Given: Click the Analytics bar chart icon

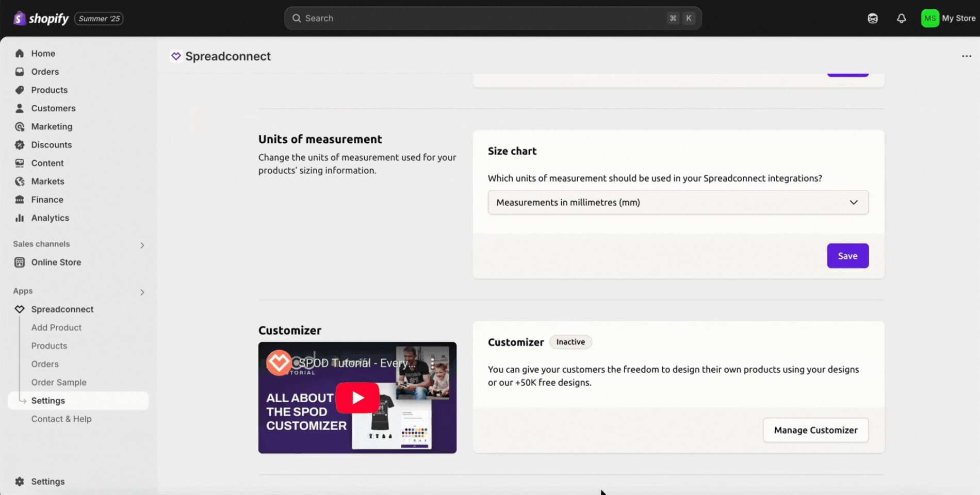Looking at the screenshot, I should tap(20, 218).
